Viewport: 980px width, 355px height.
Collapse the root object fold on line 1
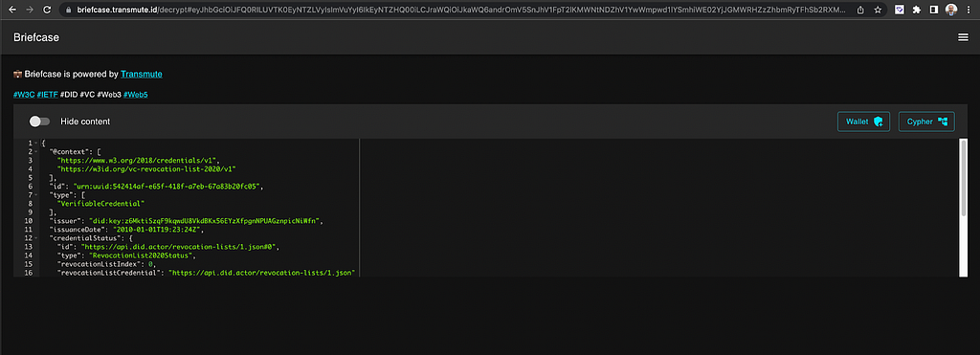coord(36,144)
